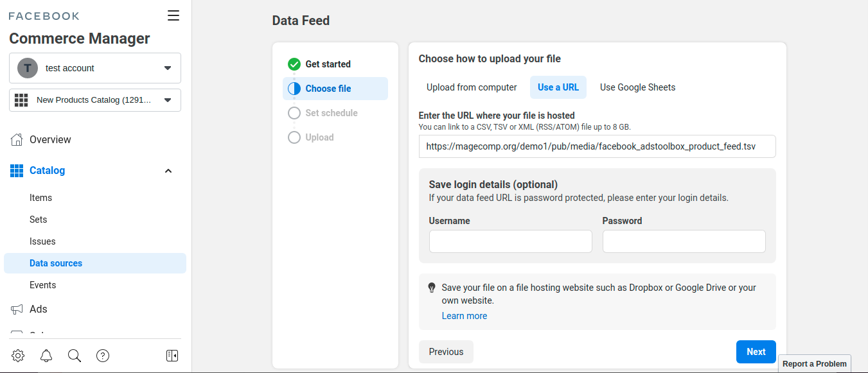Click the Overview house icon
The width and height of the screenshot is (868, 373).
pyautogui.click(x=17, y=139)
